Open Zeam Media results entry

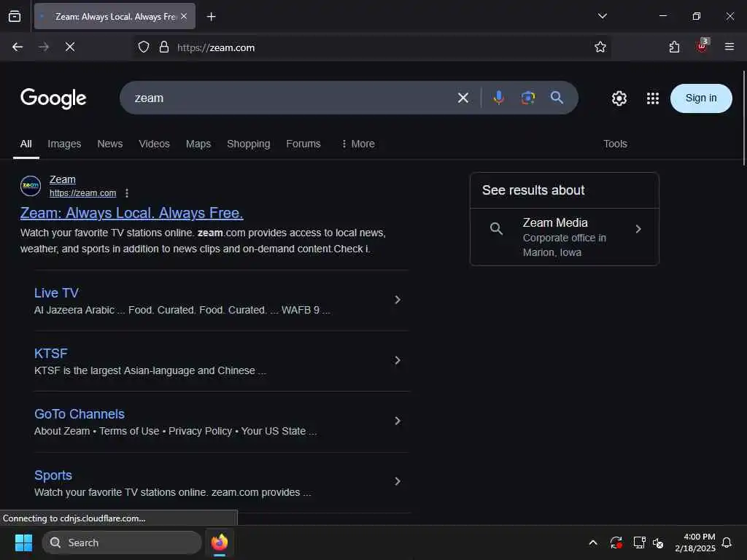pyautogui.click(x=565, y=237)
